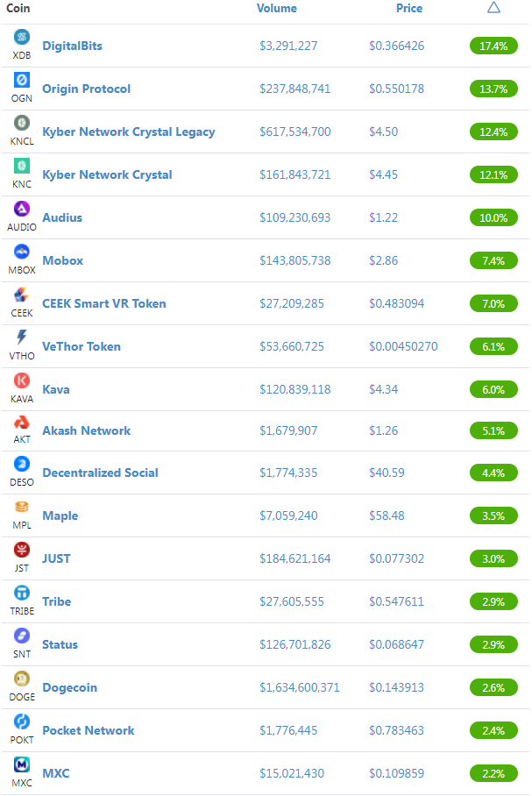The width and height of the screenshot is (532, 796).
Task: Open the JUST coin link
Action: click(56, 558)
